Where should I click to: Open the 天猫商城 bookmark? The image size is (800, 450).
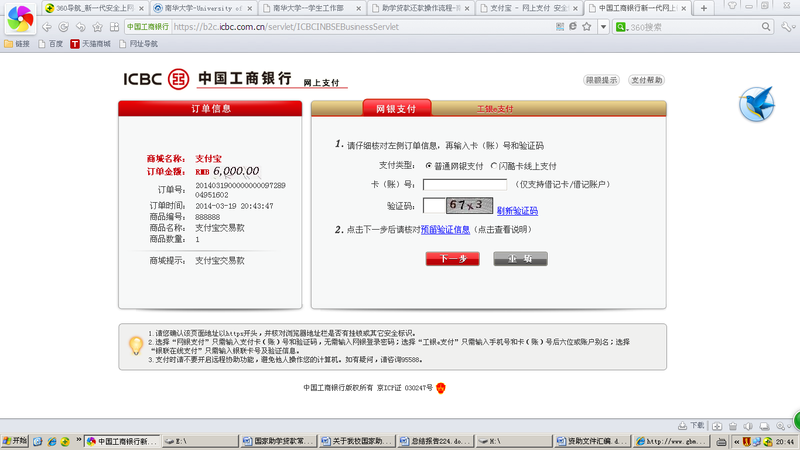pos(90,44)
